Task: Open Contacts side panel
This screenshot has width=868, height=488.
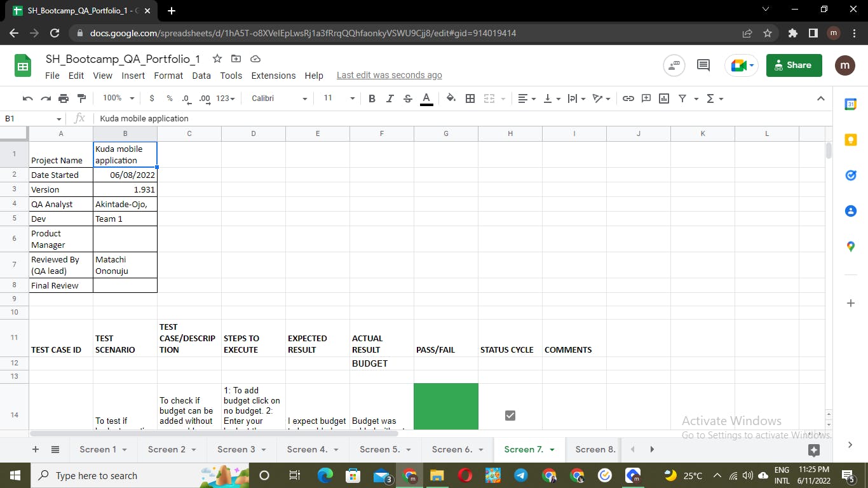Action: [851, 211]
